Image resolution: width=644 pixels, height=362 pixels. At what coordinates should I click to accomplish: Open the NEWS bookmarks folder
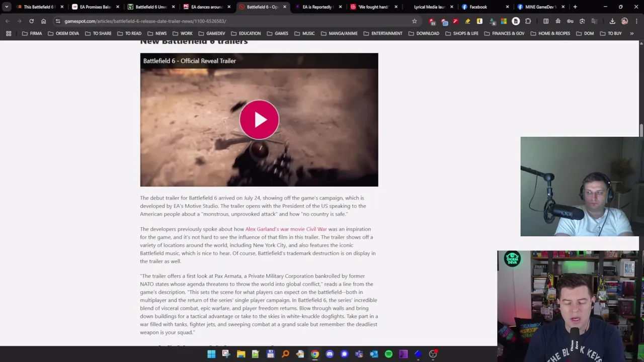coord(157,33)
